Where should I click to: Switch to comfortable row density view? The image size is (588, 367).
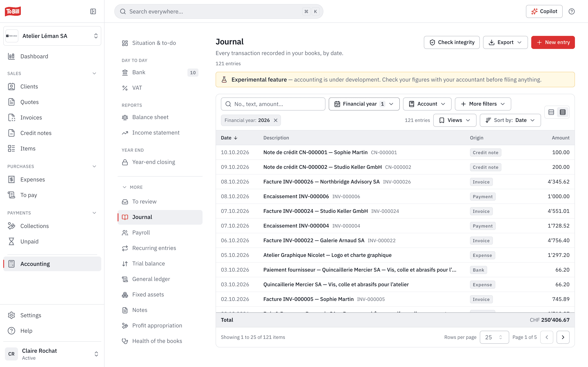[x=551, y=112]
